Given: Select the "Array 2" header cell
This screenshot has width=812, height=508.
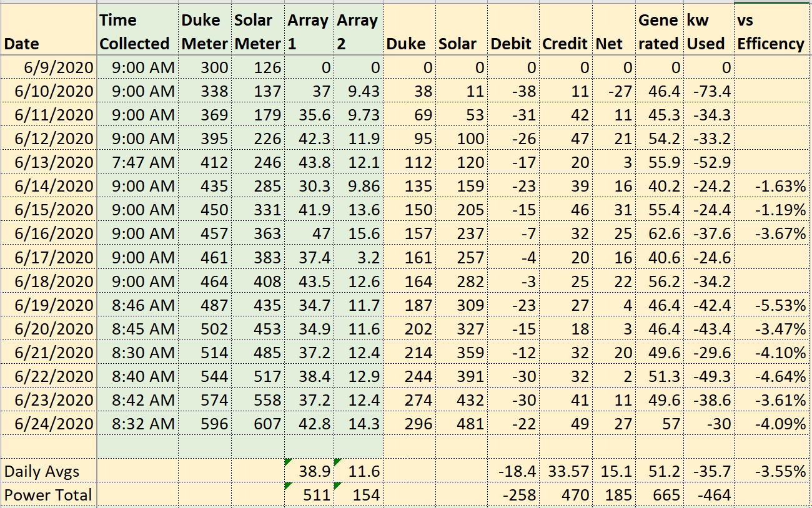Looking at the screenshot, I should [359, 30].
